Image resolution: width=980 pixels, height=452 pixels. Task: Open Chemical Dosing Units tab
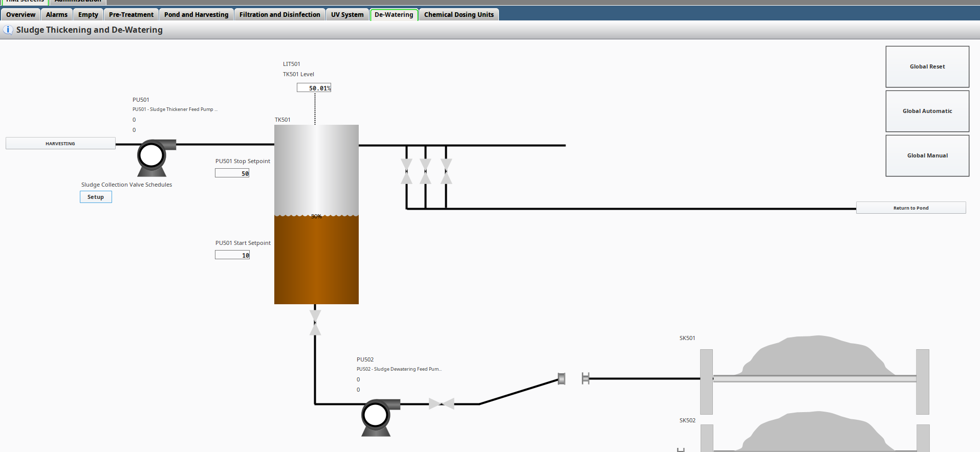tap(459, 14)
